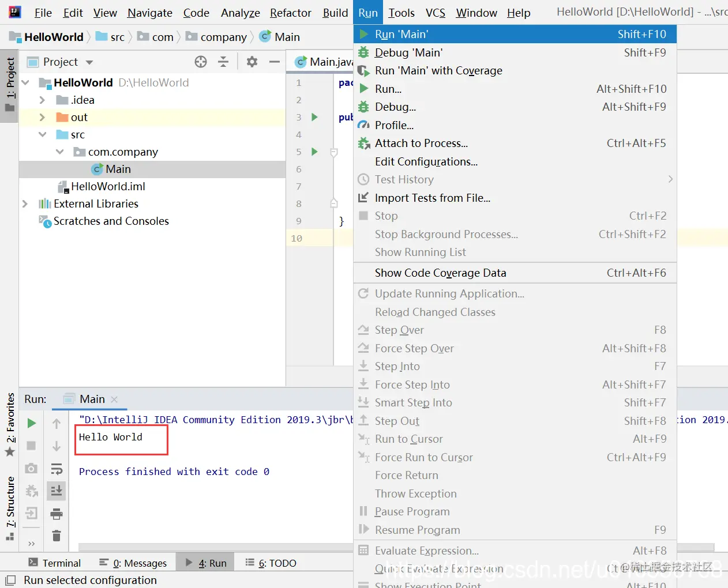Screen dimensions: 728x588
Task: Click the down arrow in Run console
Action: click(57, 446)
